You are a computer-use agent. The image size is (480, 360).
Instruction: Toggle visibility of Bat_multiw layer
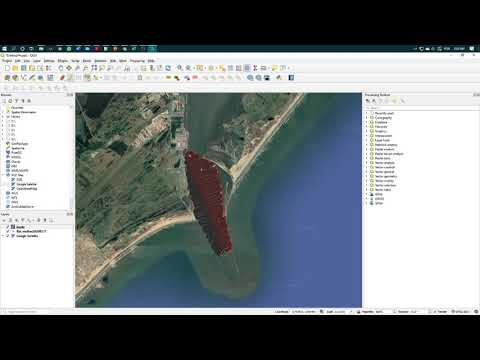pos(8,231)
